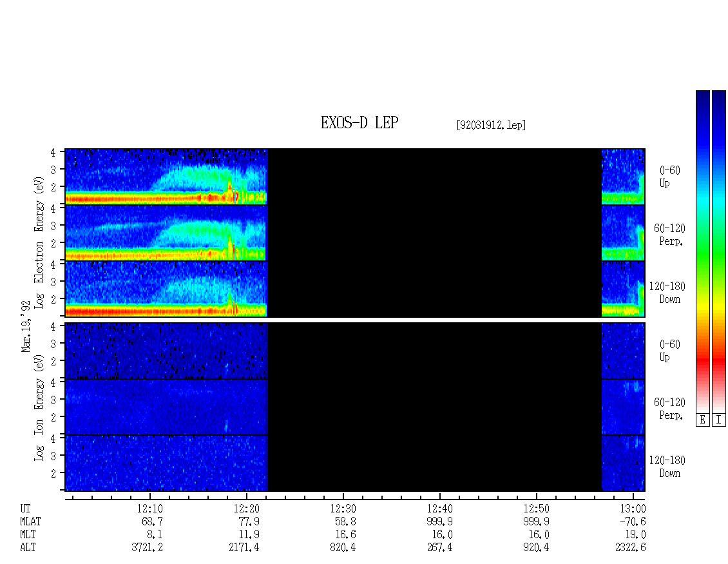Select the file name [92031912.lep]
The width and height of the screenshot is (728, 564).
pos(491,125)
